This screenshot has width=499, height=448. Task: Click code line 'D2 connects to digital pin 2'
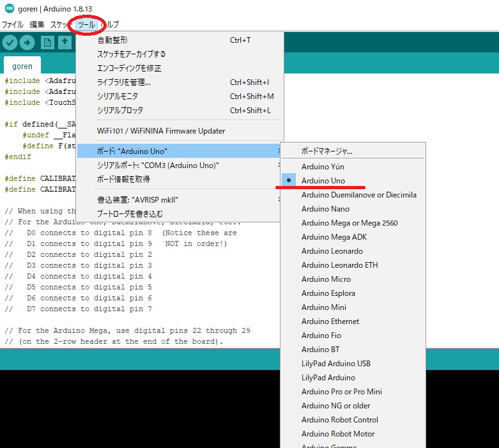pos(79,255)
